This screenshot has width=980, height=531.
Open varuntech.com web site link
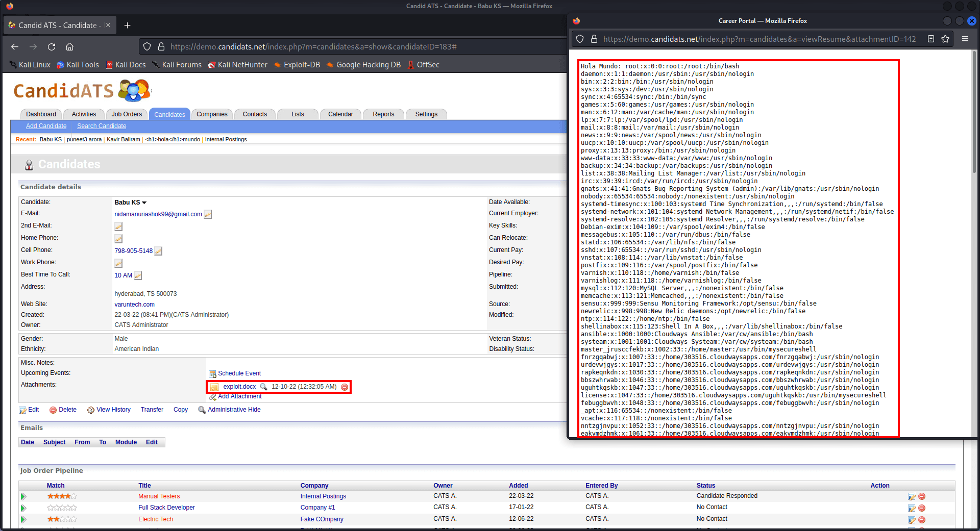point(134,305)
